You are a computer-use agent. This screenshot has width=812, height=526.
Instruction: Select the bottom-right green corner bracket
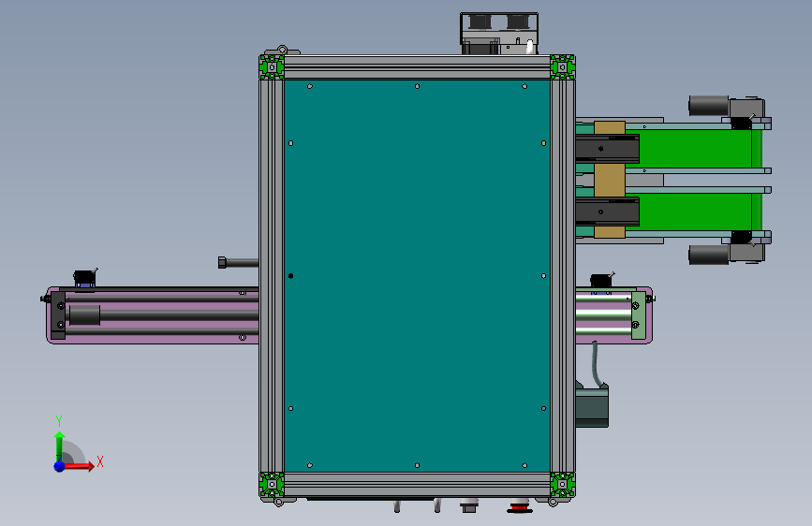click(562, 485)
